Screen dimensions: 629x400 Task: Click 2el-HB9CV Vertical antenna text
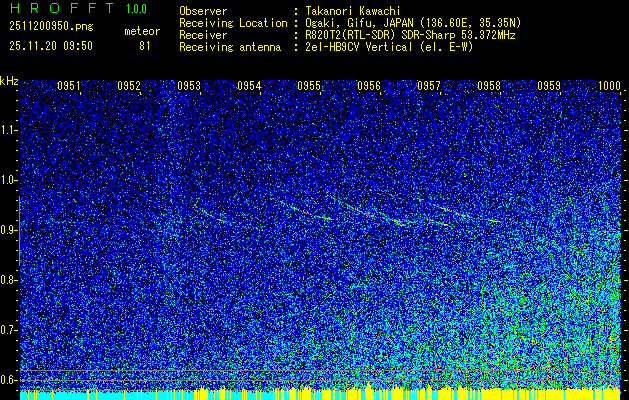[389, 47]
